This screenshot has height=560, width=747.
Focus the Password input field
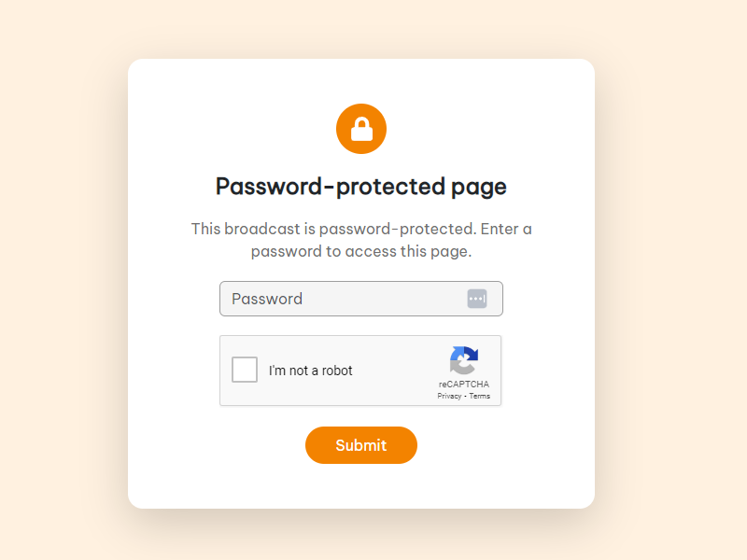341,299
